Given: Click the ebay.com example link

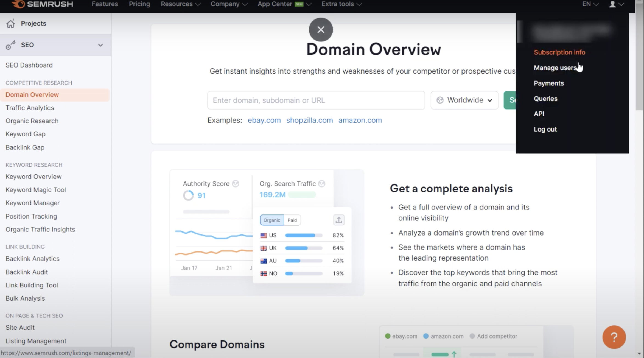Looking at the screenshot, I should 264,120.
